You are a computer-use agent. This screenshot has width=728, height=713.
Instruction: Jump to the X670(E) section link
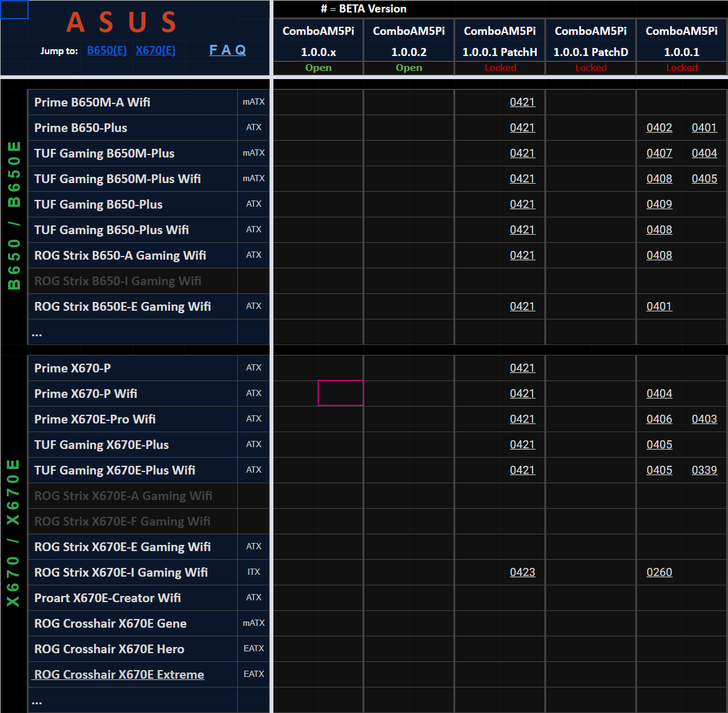tap(156, 50)
